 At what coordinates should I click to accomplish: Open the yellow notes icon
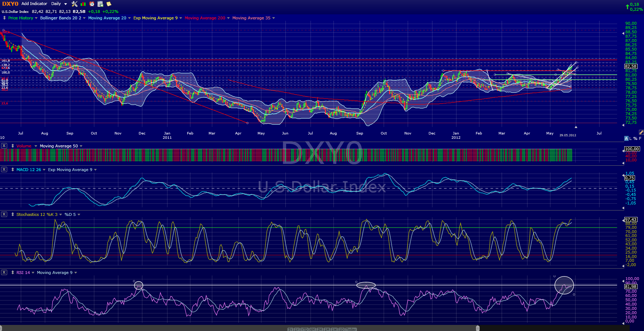109,4
